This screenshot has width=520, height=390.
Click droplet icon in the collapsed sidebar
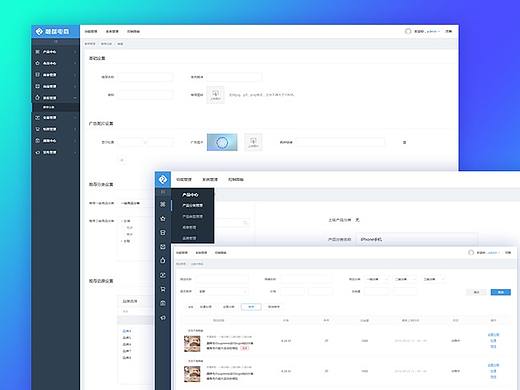163,260
